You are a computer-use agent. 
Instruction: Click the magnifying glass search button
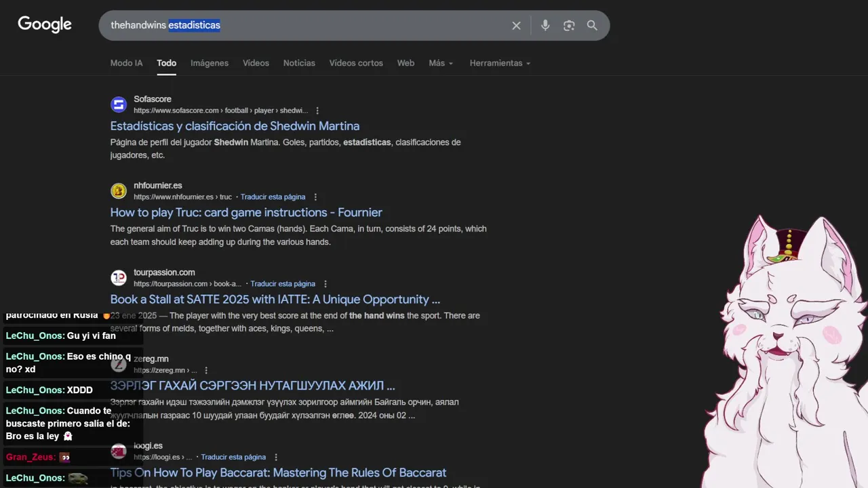[x=592, y=25]
